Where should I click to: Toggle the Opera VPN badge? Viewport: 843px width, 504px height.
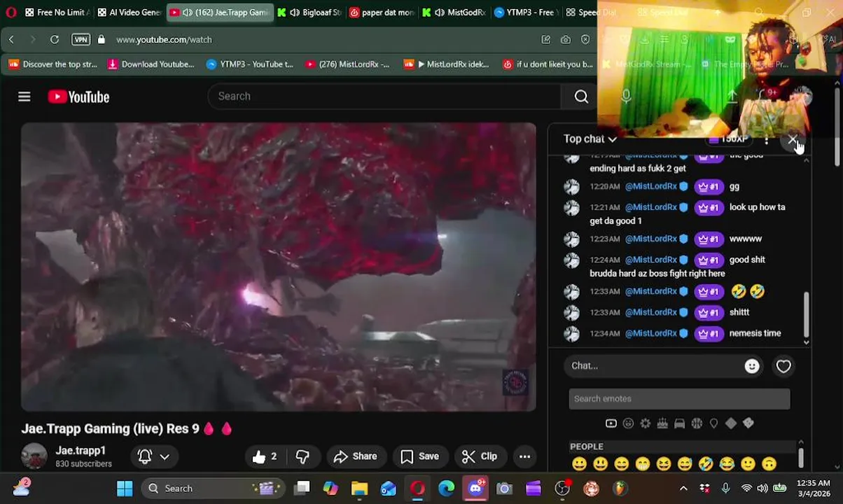pyautogui.click(x=81, y=40)
